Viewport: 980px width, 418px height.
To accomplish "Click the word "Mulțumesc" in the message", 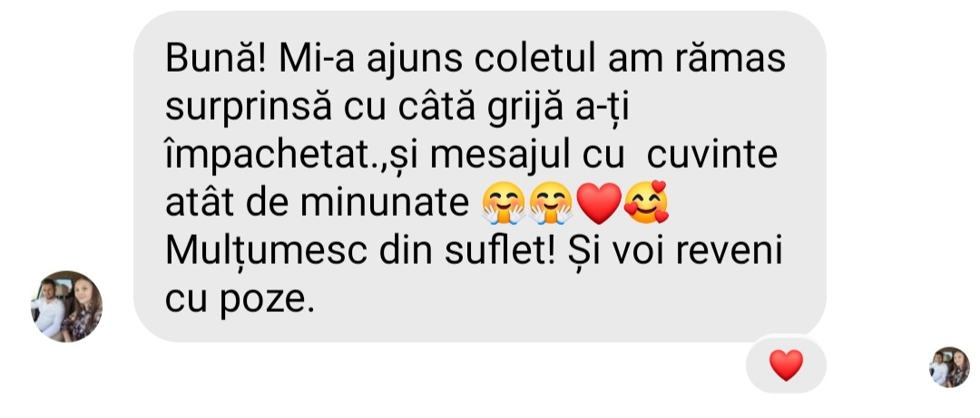I will click(x=266, y=254).
